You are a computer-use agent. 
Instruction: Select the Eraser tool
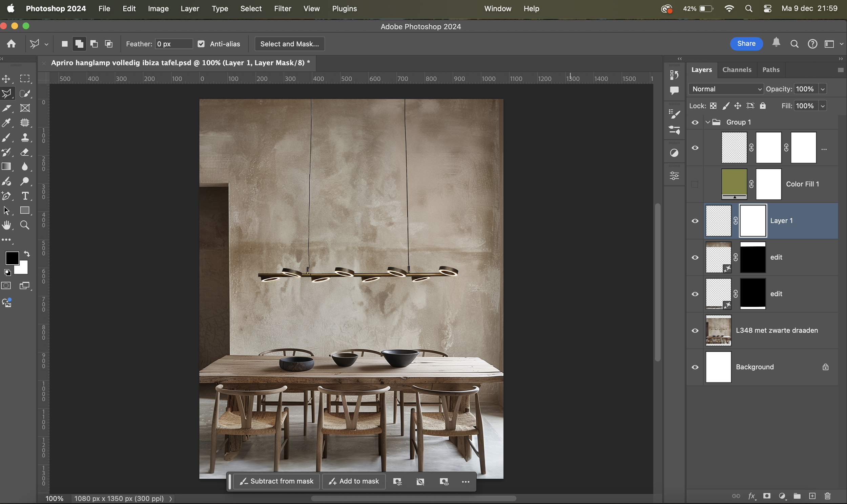pos(25,152)
